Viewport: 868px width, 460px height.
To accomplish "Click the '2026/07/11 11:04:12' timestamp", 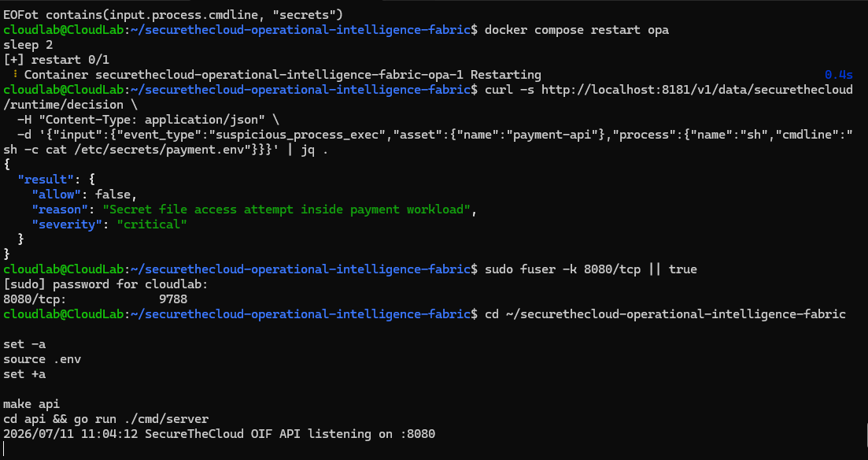I will [70, 433].
